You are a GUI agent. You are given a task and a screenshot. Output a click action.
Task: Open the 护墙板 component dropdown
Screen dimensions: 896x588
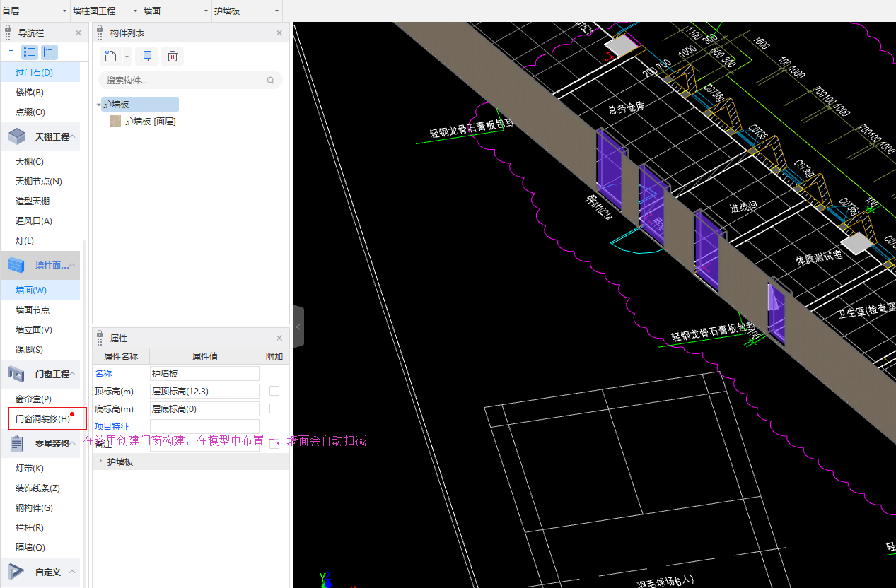248,11
